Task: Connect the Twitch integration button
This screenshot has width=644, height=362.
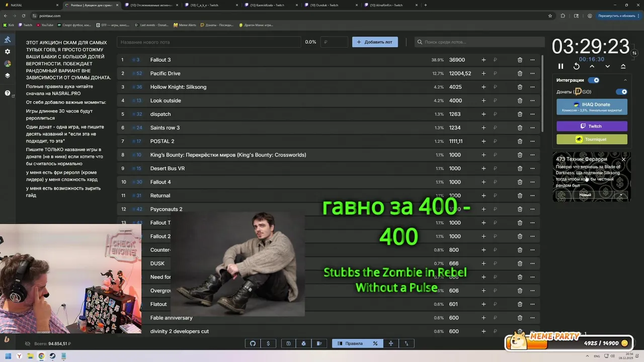Action: (x=592, y=126)
